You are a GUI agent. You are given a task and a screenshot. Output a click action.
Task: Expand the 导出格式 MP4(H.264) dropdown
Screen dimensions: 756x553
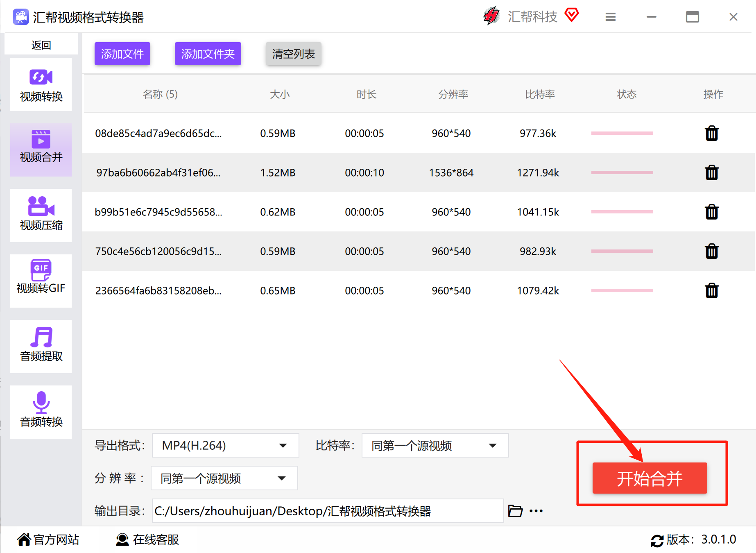click(x=225, y=445)
